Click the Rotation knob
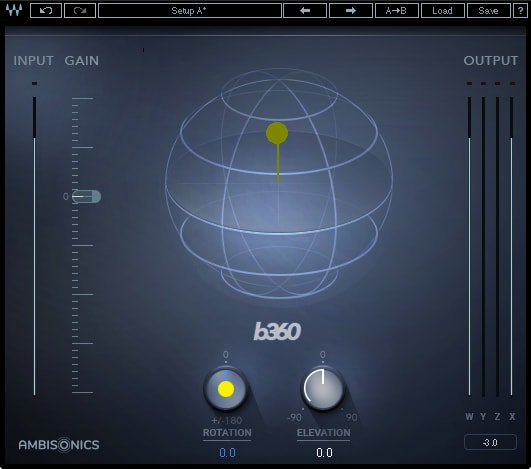 [x=226, y=389]
